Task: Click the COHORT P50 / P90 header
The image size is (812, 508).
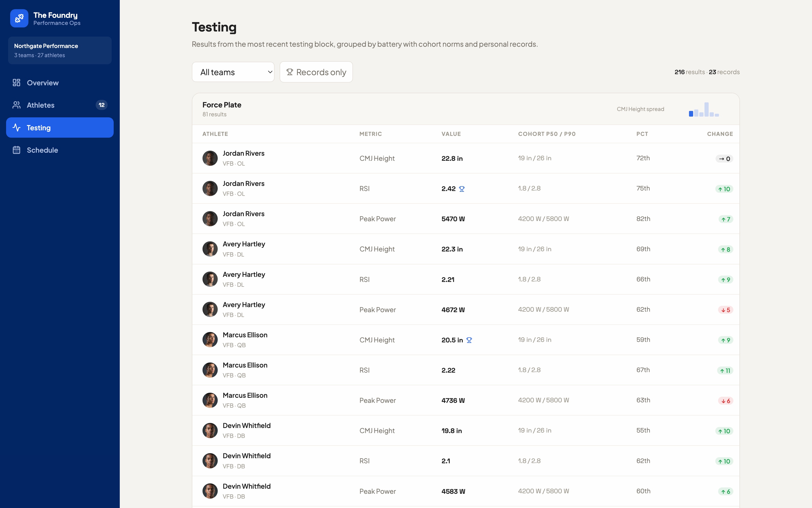Action: tap(547, 134)
